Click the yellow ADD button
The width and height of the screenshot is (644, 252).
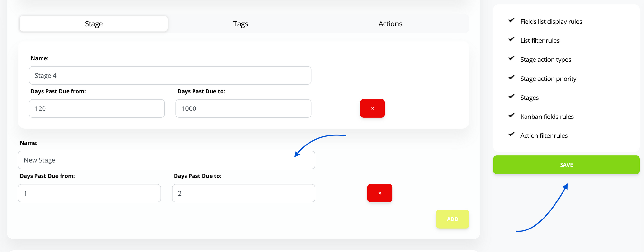[452, 219]
